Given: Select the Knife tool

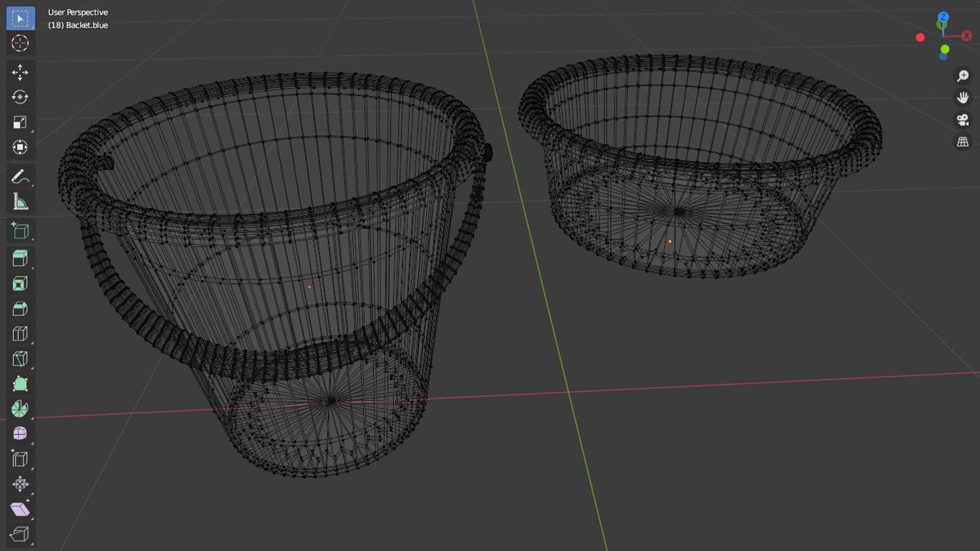Looking at the screenshot, I should (x=20, y=359).
